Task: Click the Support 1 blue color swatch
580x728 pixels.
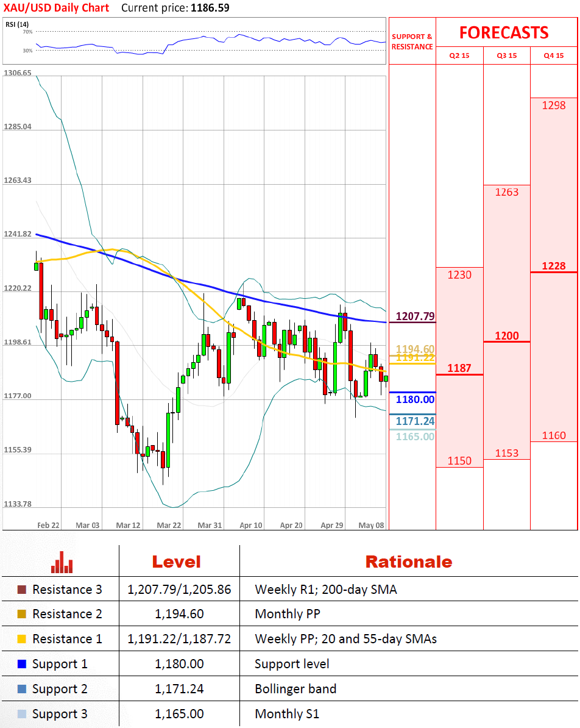Action: [21, 664]
